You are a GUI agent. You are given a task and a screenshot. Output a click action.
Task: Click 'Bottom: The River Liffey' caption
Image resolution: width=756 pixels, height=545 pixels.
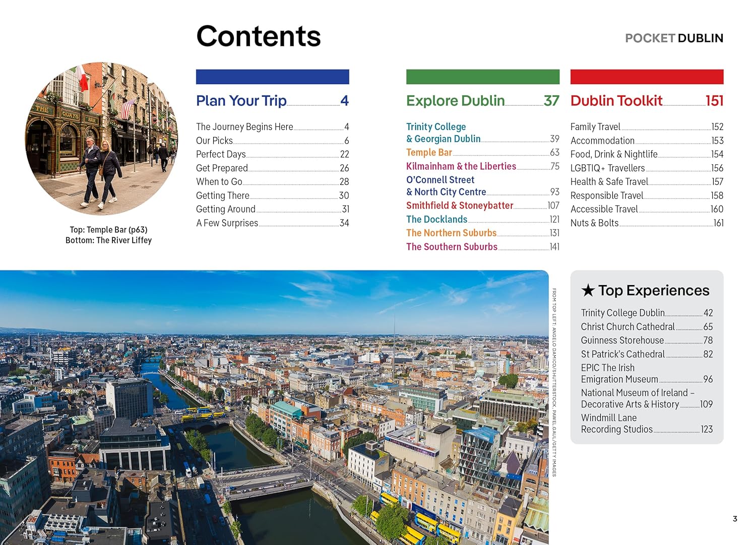(108, 240)
